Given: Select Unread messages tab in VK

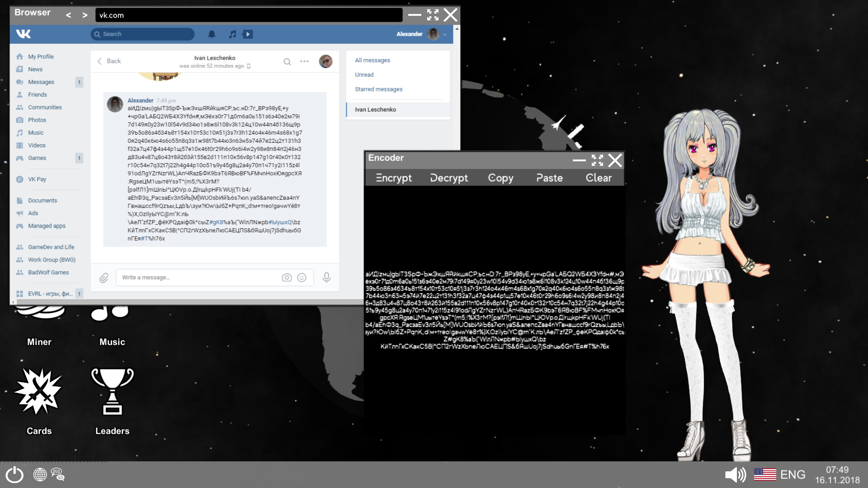Looking at the screenshot, I should (363, 75).
